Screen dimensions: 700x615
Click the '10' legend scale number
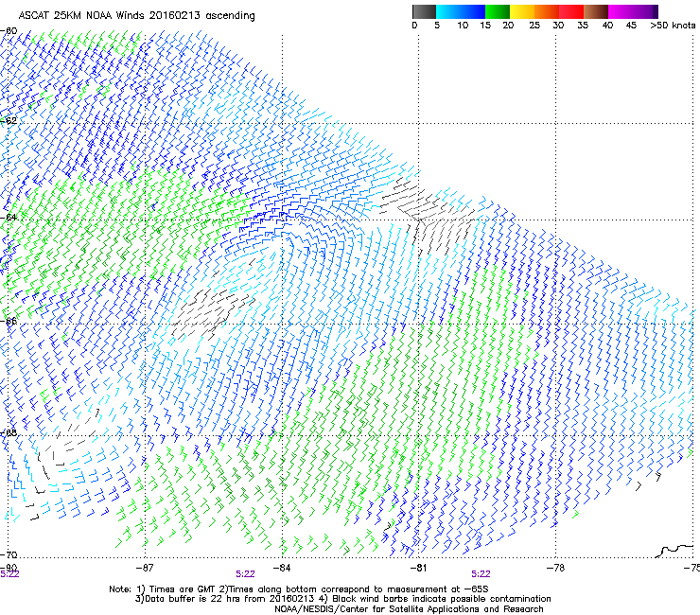point(463,26)
